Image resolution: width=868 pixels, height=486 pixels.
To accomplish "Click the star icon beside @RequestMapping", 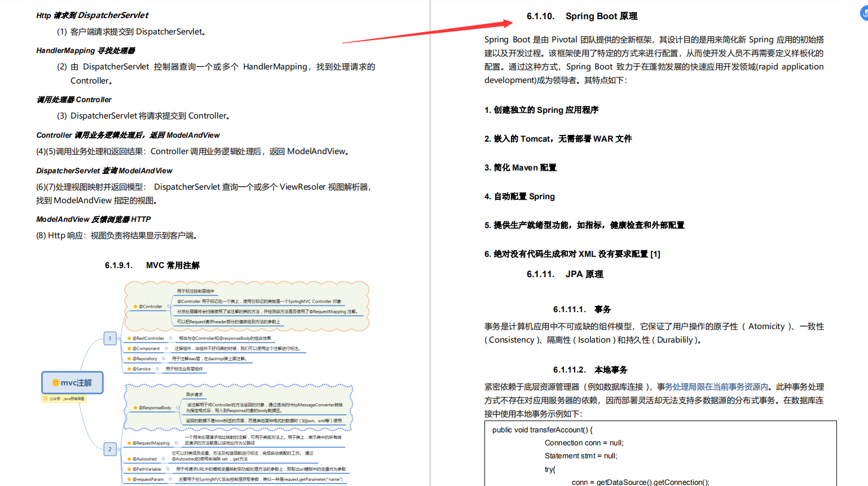I will 129,443.
